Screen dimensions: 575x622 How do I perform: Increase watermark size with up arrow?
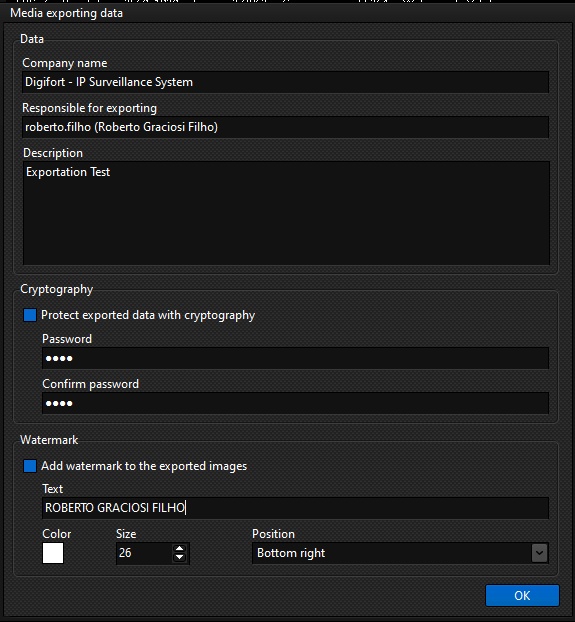pyautogui.click(x=179, y=549)
